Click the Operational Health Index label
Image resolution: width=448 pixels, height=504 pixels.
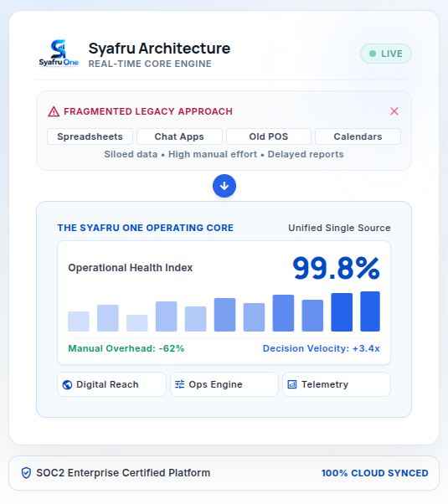[131, 268]
